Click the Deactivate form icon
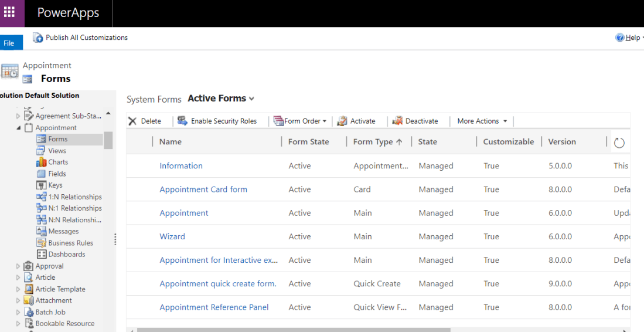The width and height of the screenshot is (644, 332). click(397, 121)
